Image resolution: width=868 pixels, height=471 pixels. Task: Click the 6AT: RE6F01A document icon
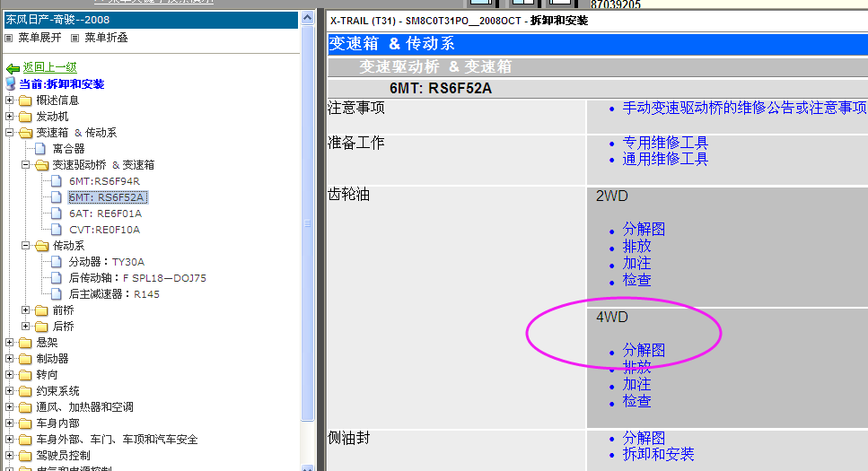point(57,214)
